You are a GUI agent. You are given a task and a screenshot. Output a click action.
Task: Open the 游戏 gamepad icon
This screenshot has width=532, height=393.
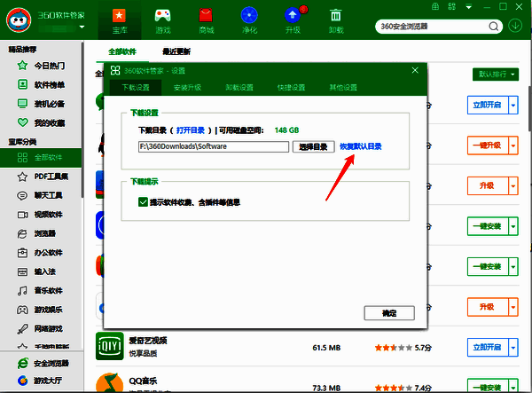(162, 16)
